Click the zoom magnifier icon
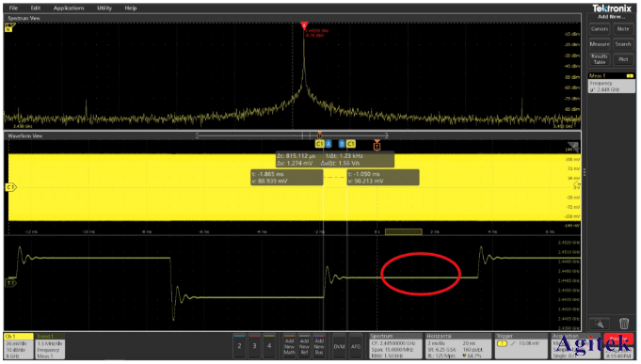The height and width of the screenshot is (364, 641). tap(600, 324)
